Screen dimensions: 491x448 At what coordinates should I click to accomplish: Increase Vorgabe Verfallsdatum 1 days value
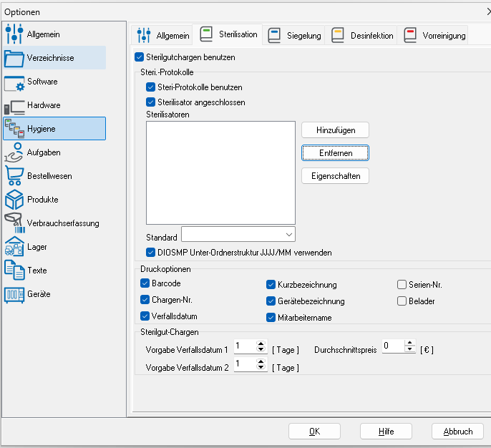point(261,343)
